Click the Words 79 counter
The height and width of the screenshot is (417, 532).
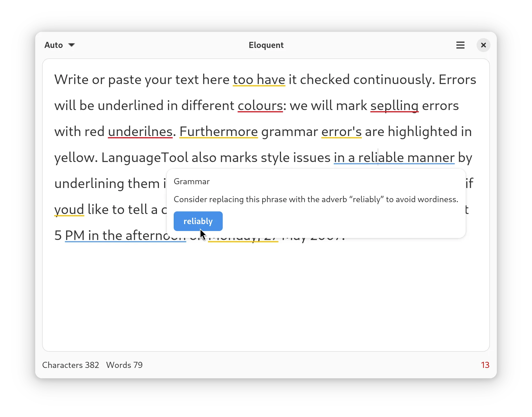[124, 365]
